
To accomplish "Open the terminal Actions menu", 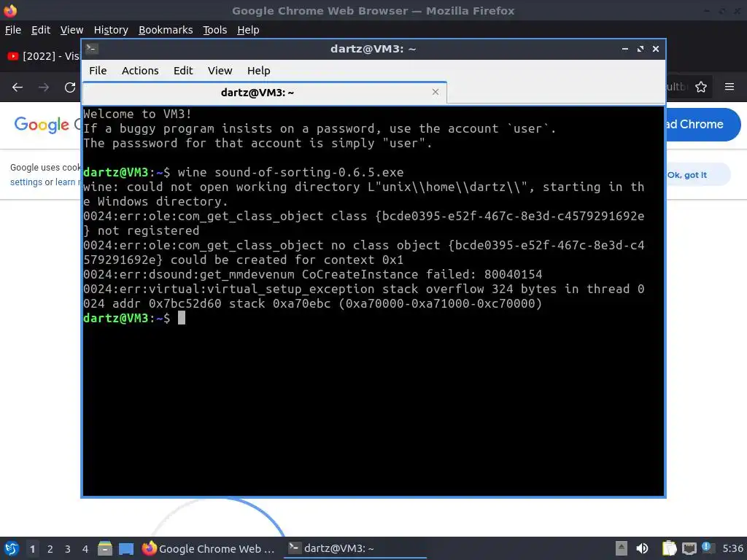I will coord(140,71).
